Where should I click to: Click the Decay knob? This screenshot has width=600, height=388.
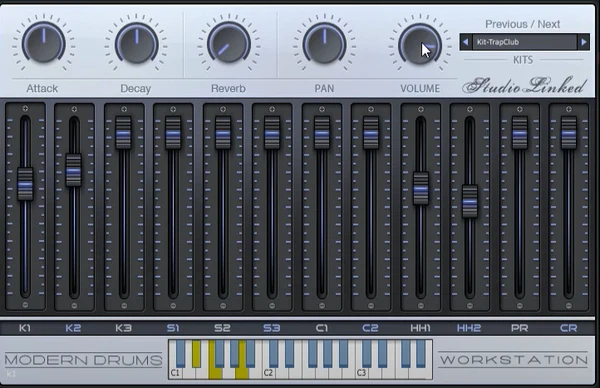point(137,43)
